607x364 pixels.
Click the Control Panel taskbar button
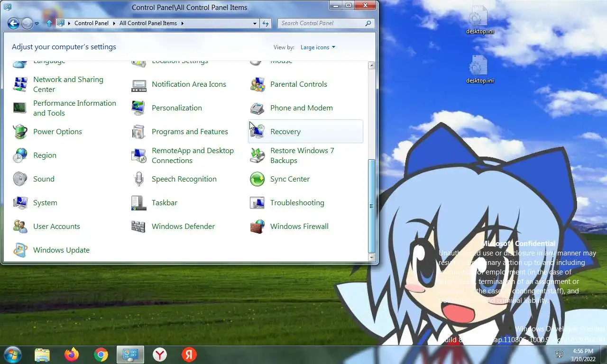(130, 355)
